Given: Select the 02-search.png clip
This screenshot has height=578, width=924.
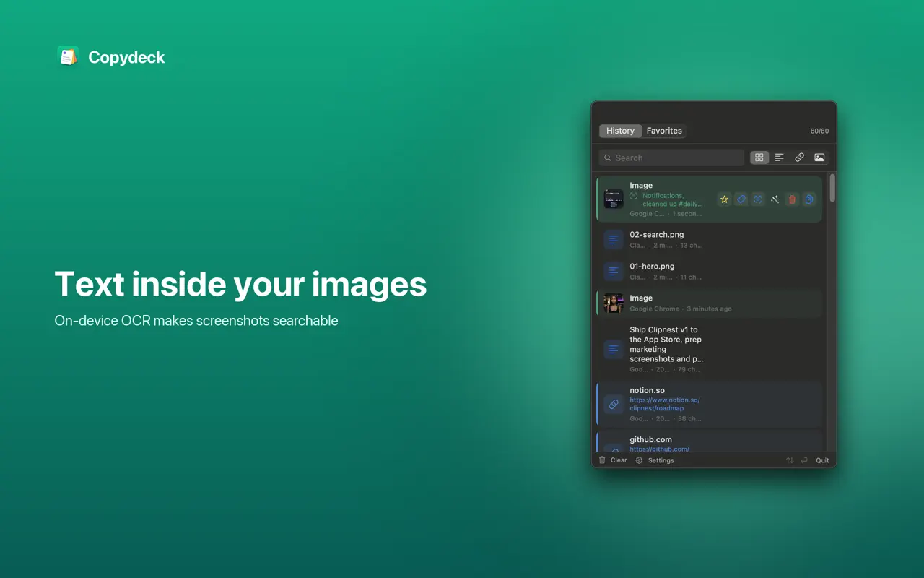Looking at the screenshot, I should click(x=710, y=240).
